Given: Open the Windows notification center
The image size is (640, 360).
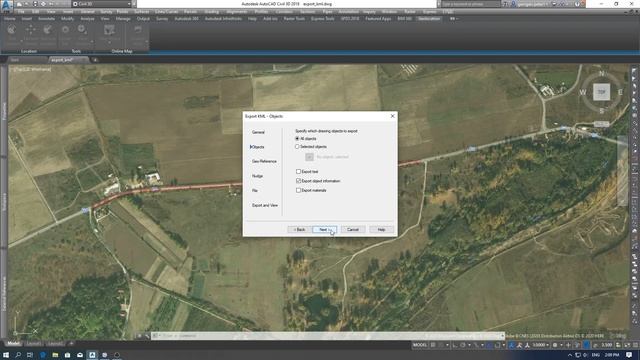Looking at the screenshot, I should click(629, 355).
